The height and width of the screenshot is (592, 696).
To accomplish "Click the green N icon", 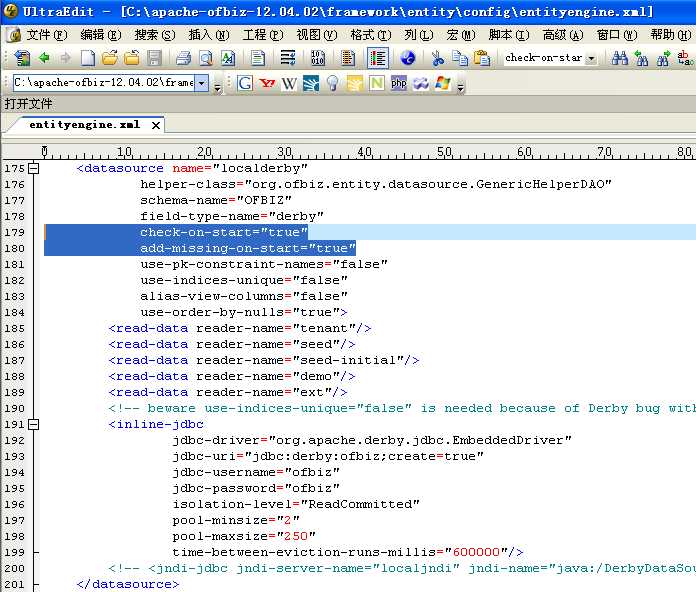I will coord(376,83).
